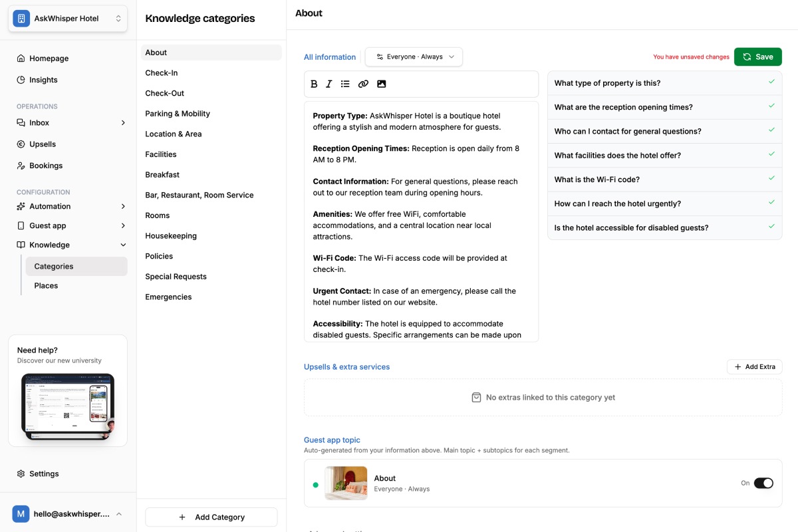Insert a link in the editor
Screen dimensions: 798x532
tap(363, 84)
